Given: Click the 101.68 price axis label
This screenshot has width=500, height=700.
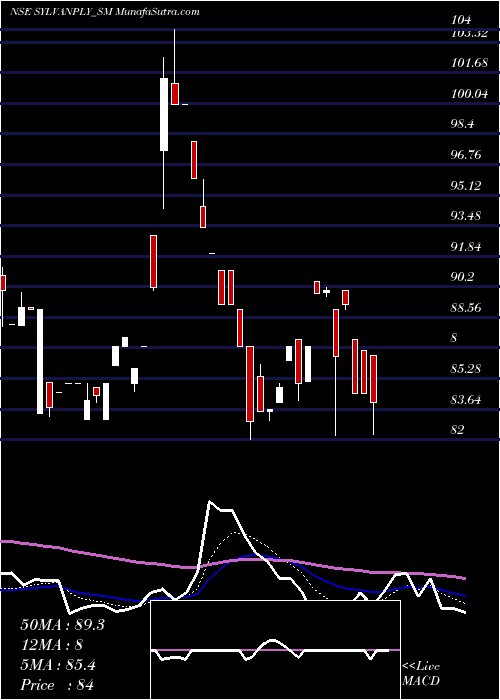Looking at the screenshot, I should coord(469,63).
